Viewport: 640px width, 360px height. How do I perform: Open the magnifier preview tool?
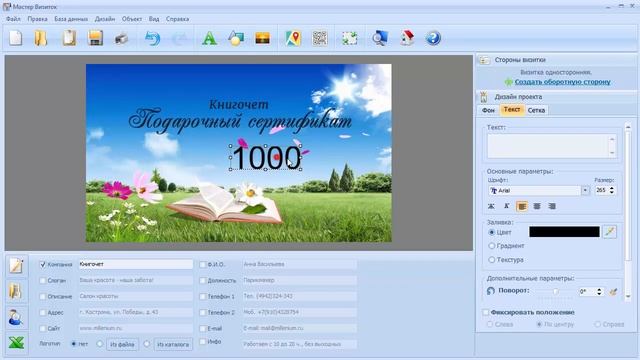pos(380,38)
